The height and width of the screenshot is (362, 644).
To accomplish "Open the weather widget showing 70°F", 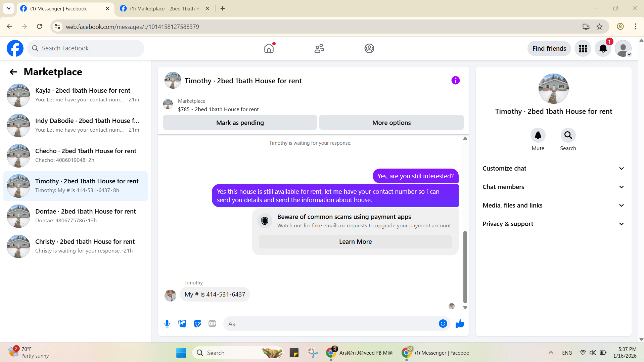I will click(x=29, y=353).
